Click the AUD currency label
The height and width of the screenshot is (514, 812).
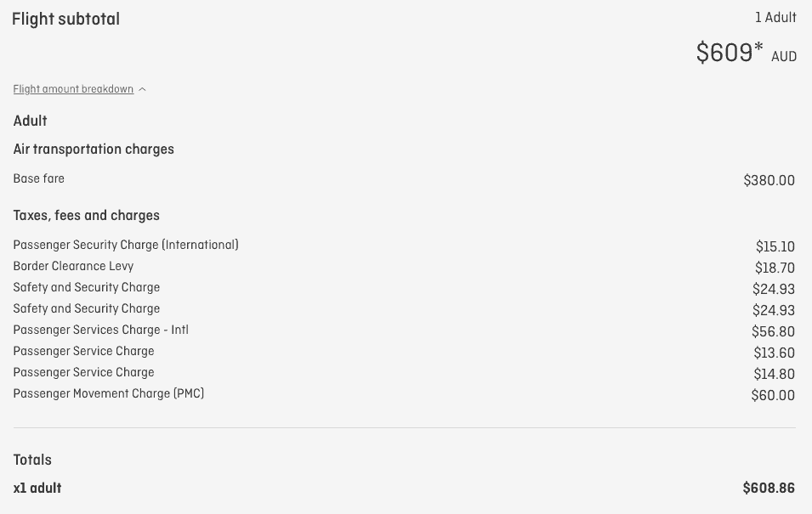783,57
